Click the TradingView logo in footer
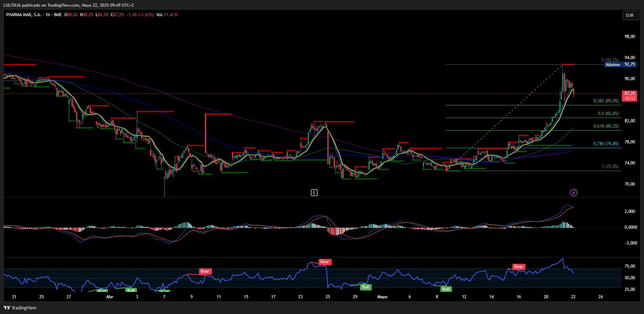 [20, 308]
